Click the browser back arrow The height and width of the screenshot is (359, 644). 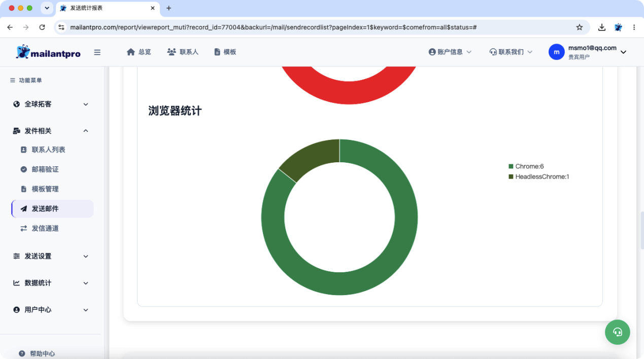coord(11,27)
